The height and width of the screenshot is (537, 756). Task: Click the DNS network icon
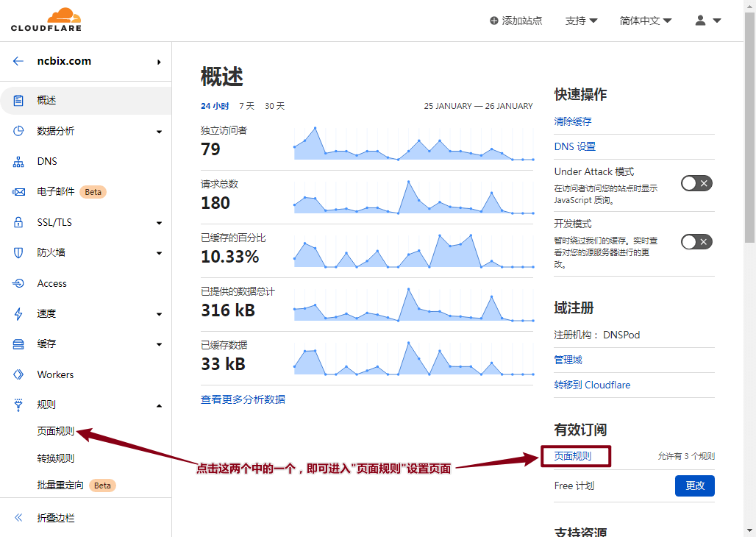coord(18,162)
